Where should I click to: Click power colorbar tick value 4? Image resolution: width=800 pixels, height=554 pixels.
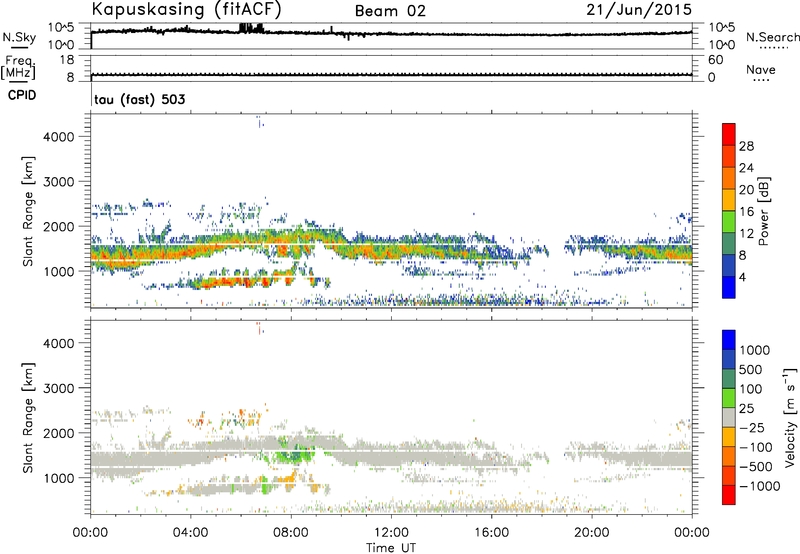742,277
